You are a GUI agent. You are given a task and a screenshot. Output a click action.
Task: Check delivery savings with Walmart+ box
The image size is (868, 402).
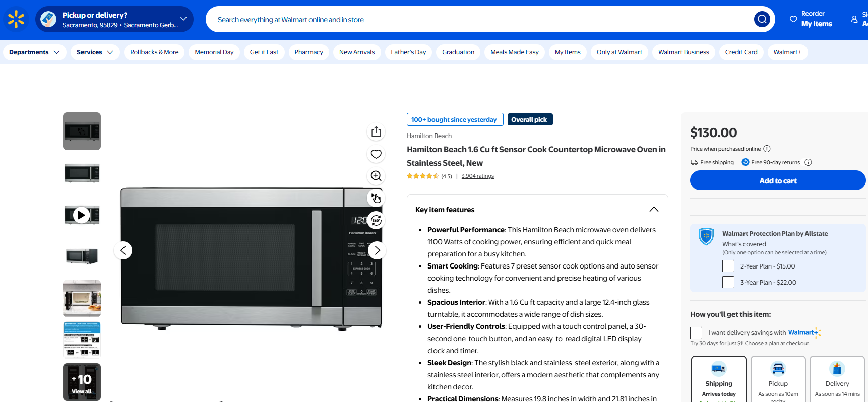696,333
